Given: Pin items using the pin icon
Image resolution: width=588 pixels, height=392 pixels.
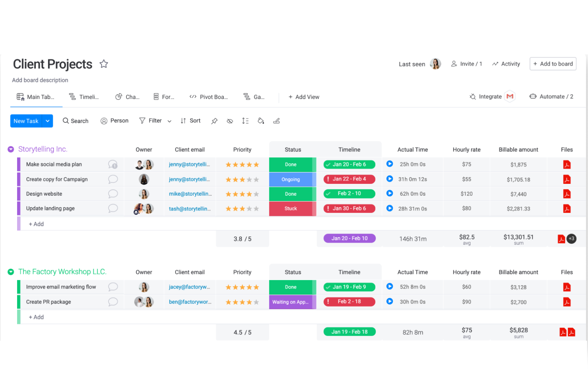Looking at the screenshot, I should [214, 121].
